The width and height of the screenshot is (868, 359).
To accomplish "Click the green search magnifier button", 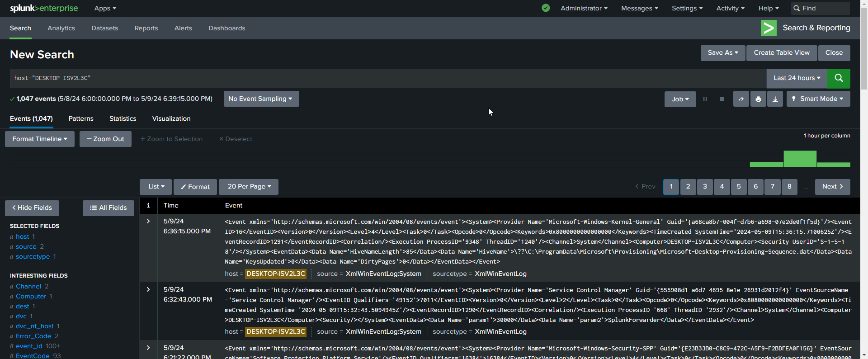I will click(x=839, y=78).
